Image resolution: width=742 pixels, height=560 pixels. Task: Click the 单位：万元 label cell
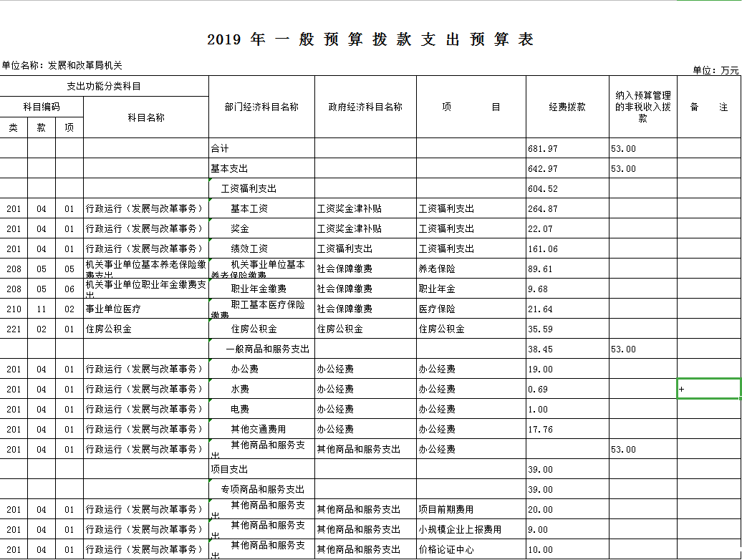pos(715,70)
